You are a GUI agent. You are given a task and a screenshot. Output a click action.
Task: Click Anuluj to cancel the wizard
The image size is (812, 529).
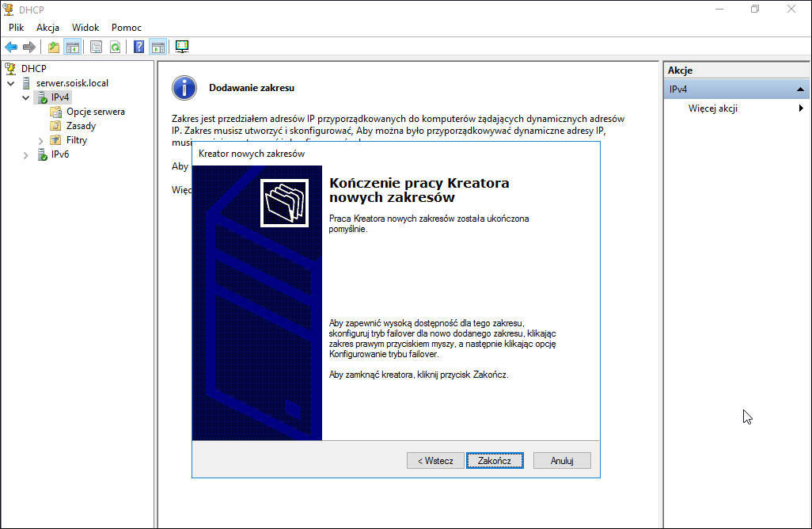(562, 461)
